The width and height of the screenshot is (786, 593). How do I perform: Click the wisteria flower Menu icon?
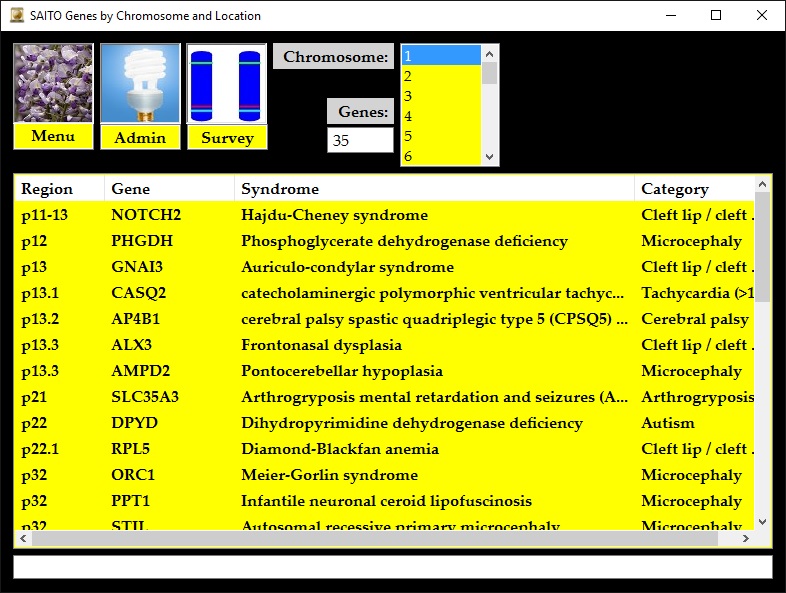coord(53,84)
